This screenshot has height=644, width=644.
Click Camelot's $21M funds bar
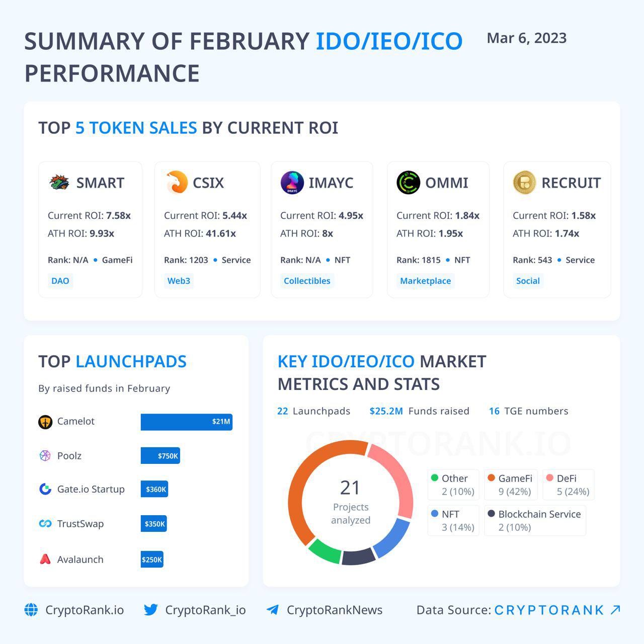[x=186, y=422]
